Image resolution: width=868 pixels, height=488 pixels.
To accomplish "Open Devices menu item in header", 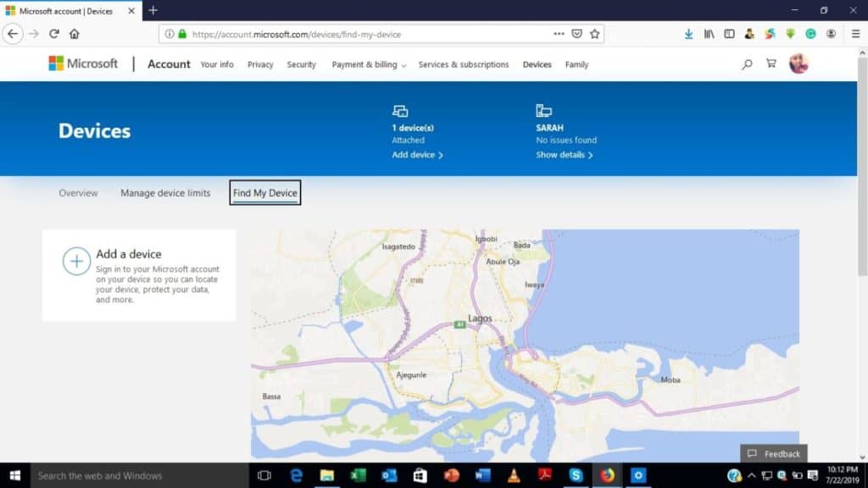I will (x=537, y=64).
